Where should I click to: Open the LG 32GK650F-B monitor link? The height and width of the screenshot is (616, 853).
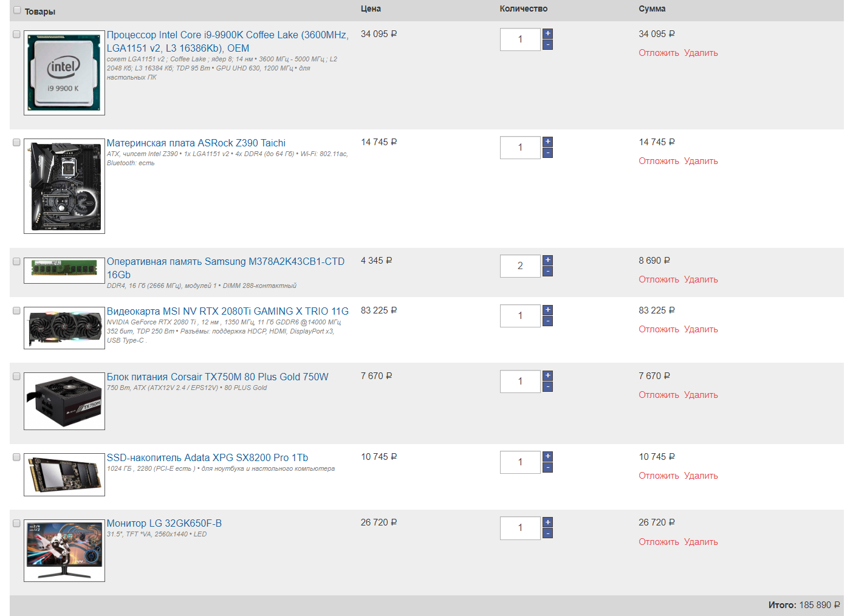coord(164,523)
